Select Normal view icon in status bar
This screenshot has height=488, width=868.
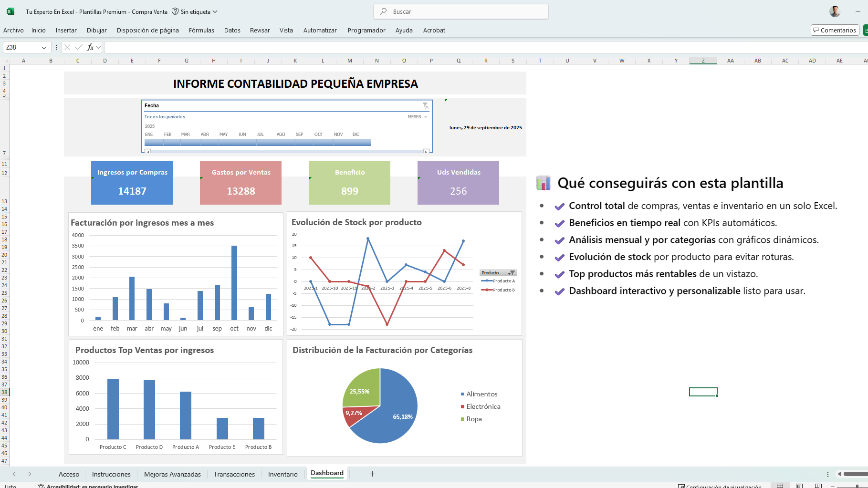click(x=780, y=486)
